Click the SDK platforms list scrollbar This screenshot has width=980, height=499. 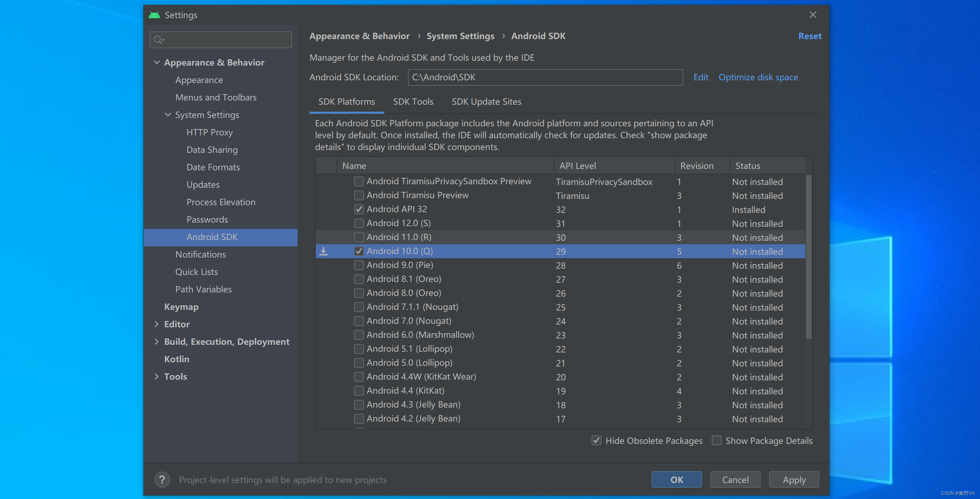pos(809,257)
